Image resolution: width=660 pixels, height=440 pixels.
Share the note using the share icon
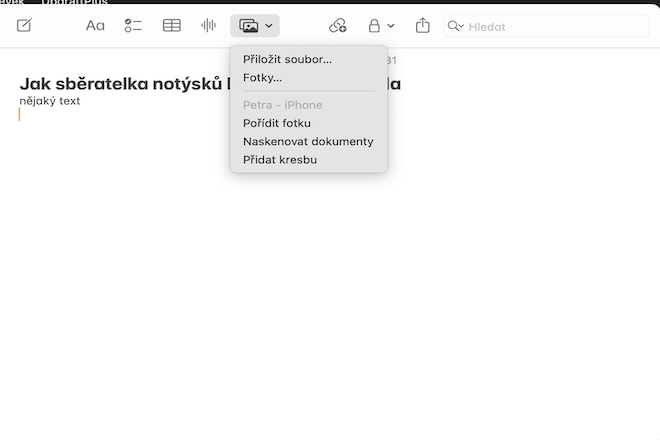pyautogui.click(x=422, y=26)
